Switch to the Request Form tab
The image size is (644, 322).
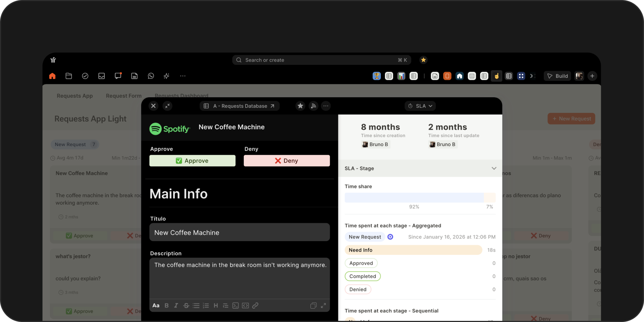point(124,96)
